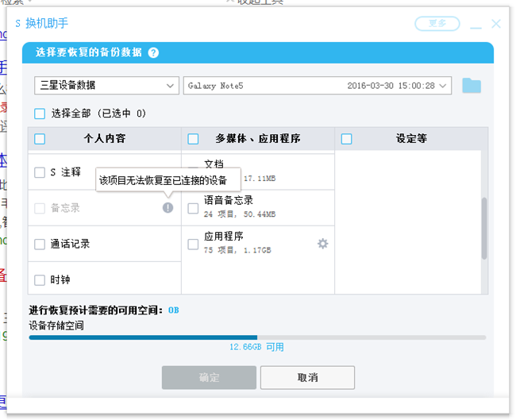
Task: Open 应用程序 settings gear icon
Action: tap(322, 244)
